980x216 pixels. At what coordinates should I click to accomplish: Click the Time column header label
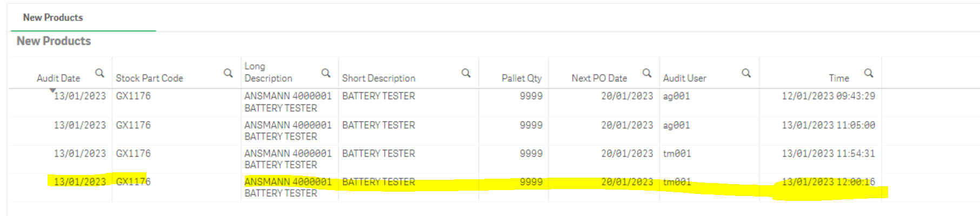point(839,78)
